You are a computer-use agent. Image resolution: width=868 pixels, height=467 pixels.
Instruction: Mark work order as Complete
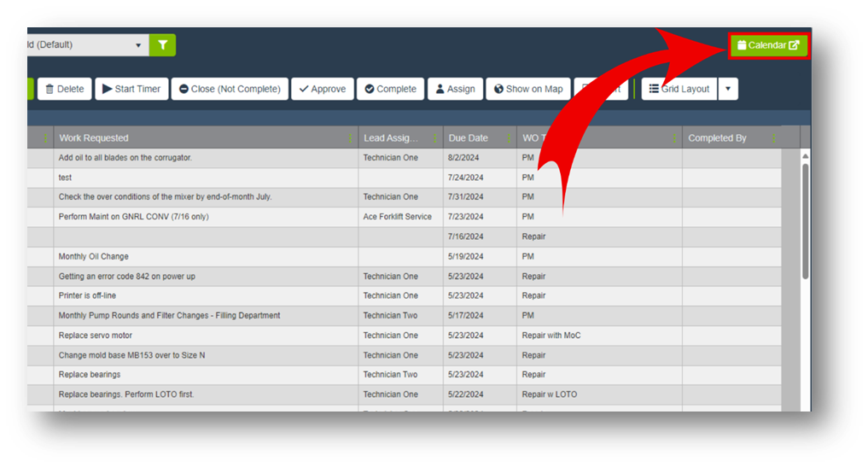click(391, 89)
